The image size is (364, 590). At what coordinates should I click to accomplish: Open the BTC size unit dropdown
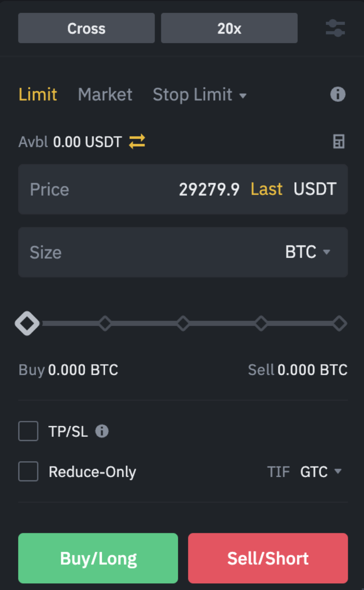tap(308, 252)
